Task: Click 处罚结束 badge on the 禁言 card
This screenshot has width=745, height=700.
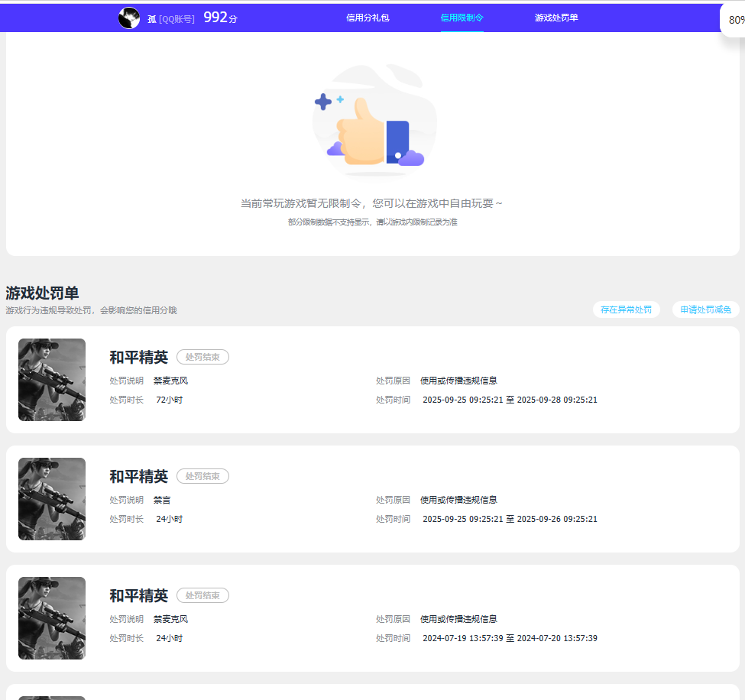Action: 203,476
